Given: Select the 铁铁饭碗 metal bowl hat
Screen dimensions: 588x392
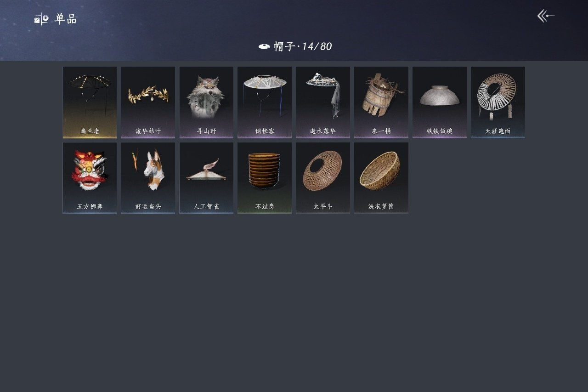Looking at the screenshot, I should (x=440, y=102).
